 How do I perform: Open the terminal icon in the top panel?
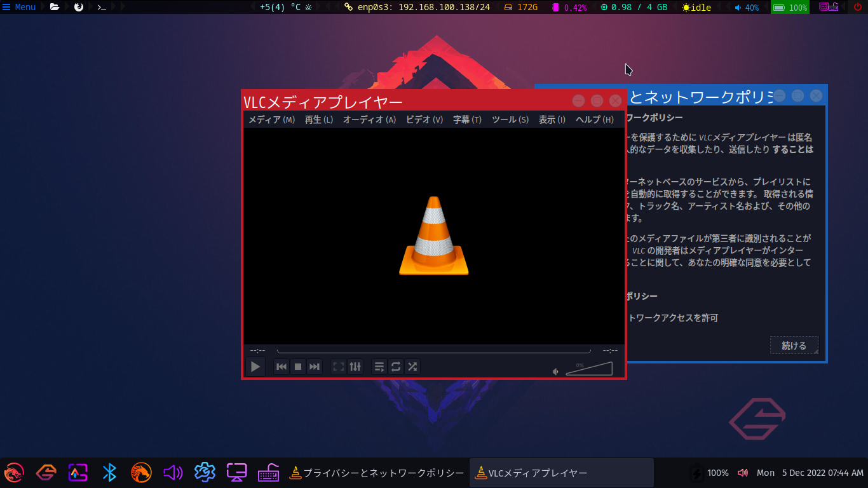point(101,7)
